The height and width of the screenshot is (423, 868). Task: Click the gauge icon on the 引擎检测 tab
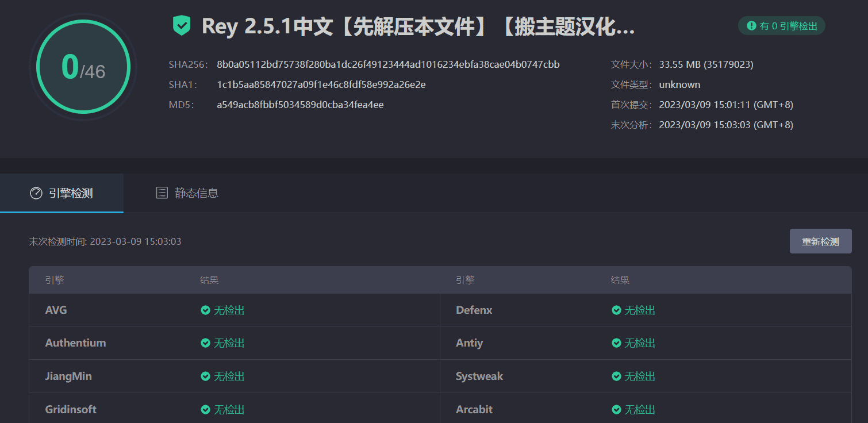pos(36,193)
